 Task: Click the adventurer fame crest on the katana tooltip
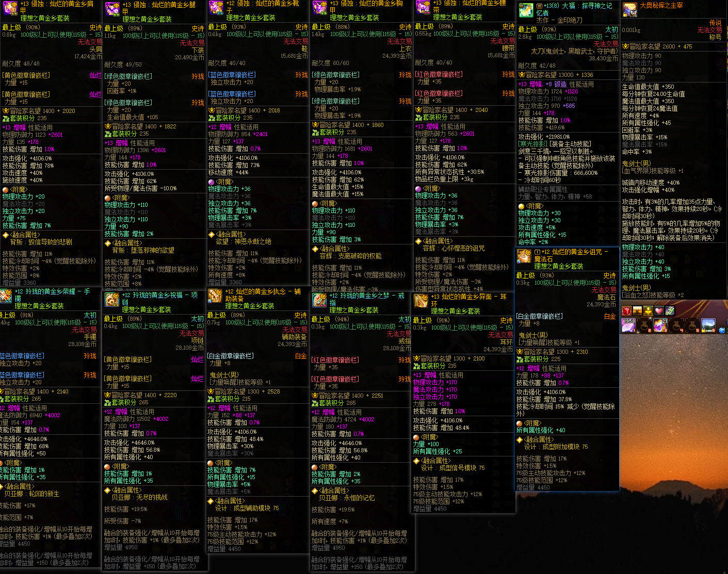click(x=522, y=75)
